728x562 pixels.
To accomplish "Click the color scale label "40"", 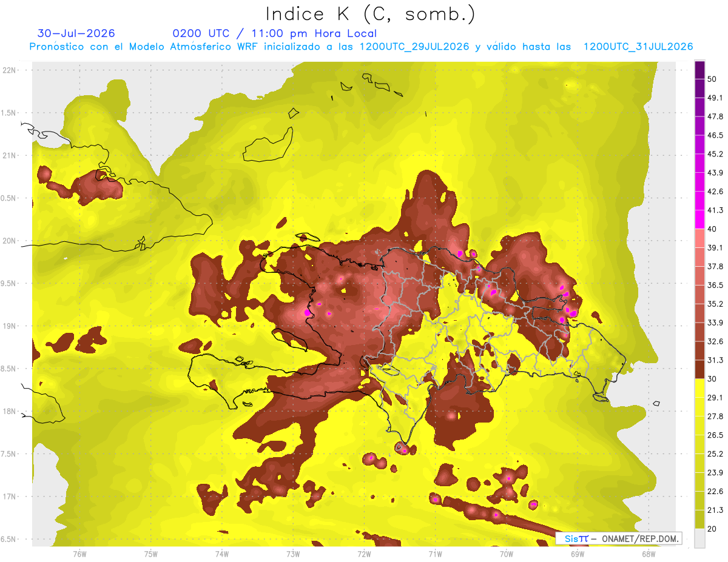I will pos(712,229).
